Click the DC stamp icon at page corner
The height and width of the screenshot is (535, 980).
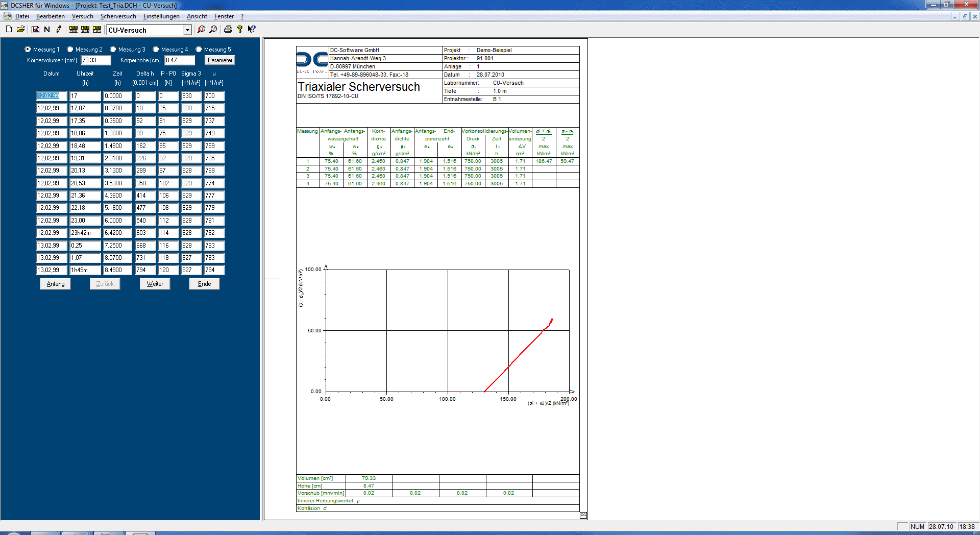(x=583, y=515)
